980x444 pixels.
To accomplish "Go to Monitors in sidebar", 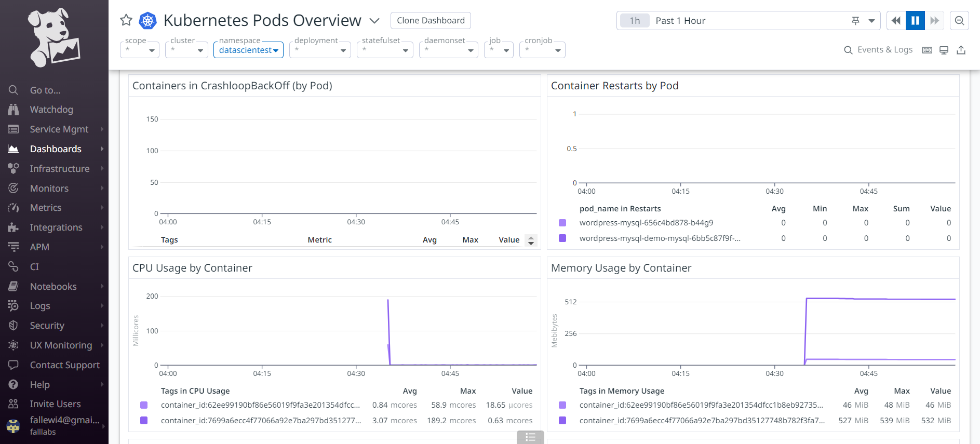I will tap(49, 189).
